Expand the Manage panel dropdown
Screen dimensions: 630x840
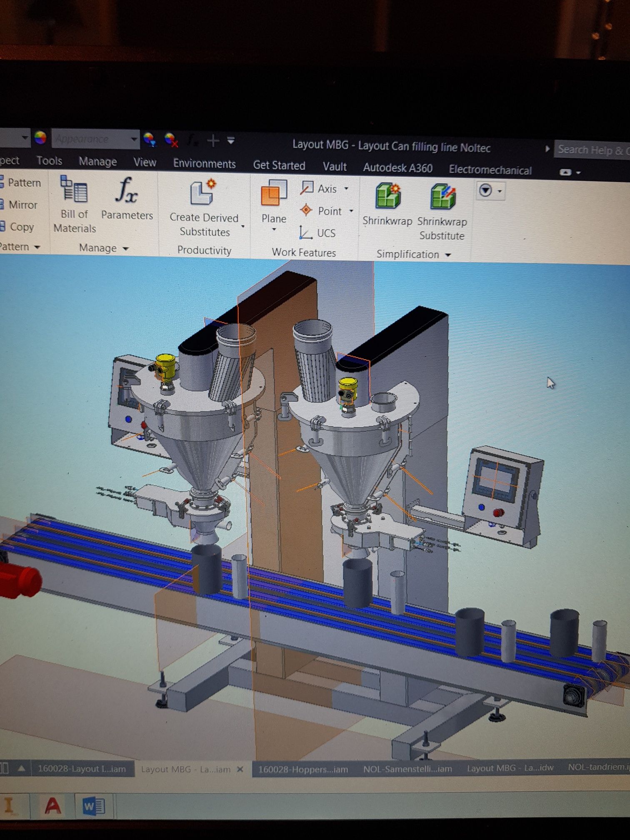point(125,249)
